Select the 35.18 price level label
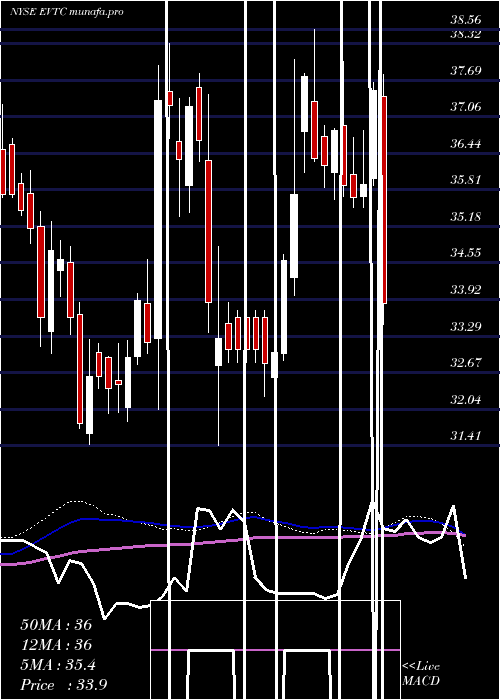Screen dimensions: 500x700 [x=466, y=217]
